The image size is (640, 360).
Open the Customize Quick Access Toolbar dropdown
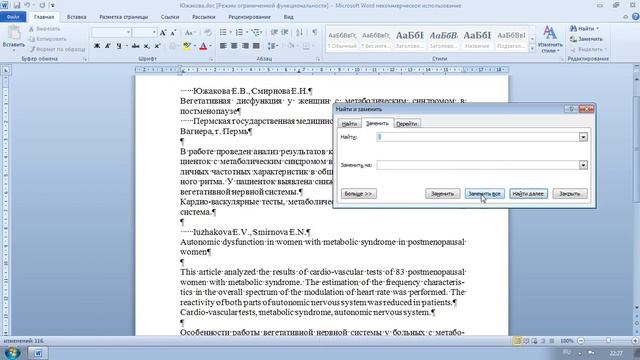pos(53,6)
